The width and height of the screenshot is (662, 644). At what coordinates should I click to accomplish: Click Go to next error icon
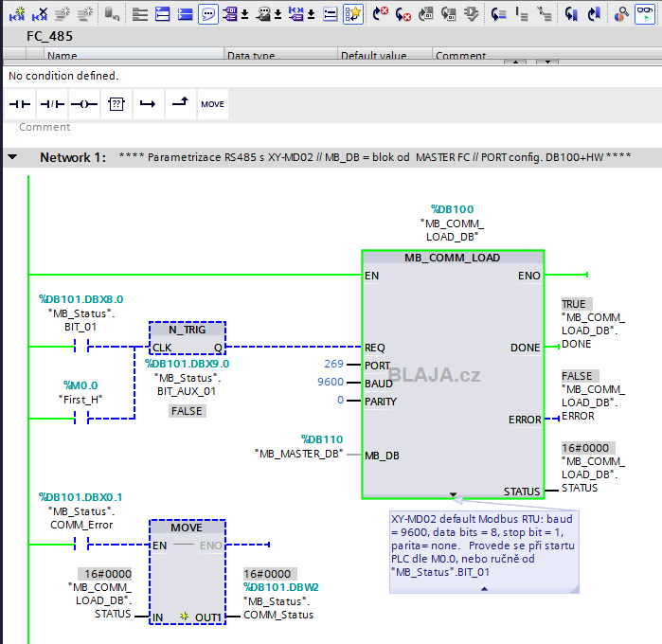point(381,14)
